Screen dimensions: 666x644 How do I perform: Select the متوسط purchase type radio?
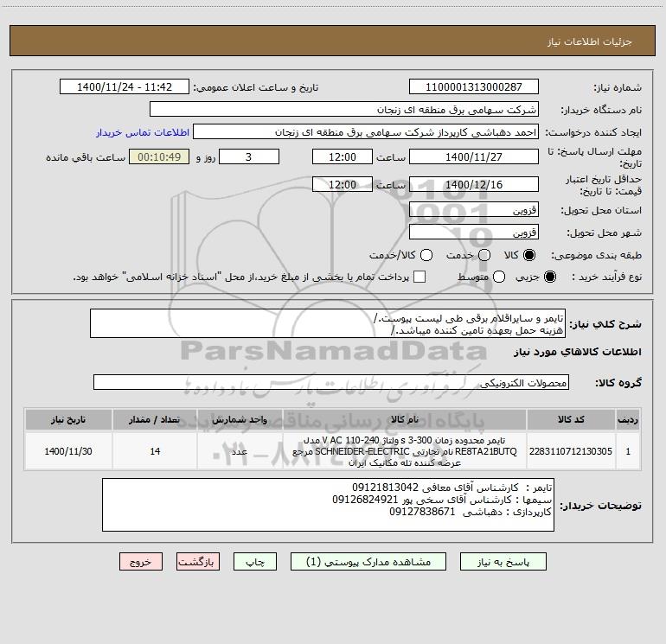[499, 277]
